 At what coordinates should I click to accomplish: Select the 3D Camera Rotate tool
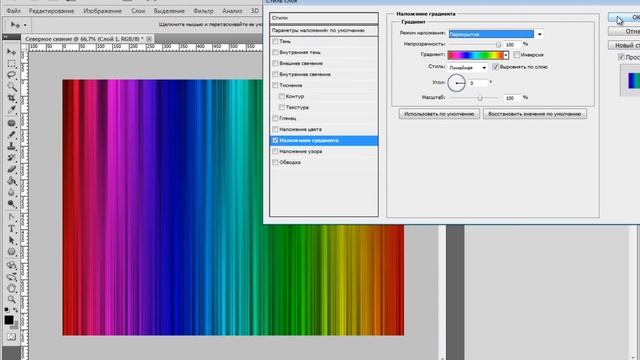(11, 277)
